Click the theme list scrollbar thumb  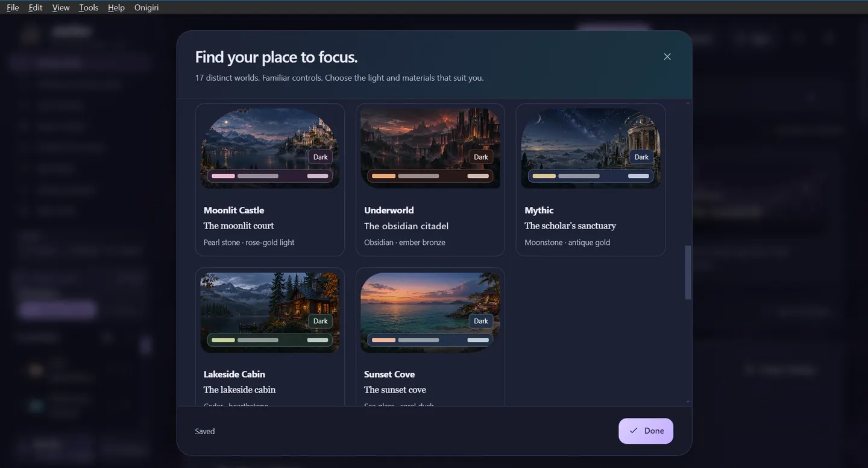pos(688,273)
